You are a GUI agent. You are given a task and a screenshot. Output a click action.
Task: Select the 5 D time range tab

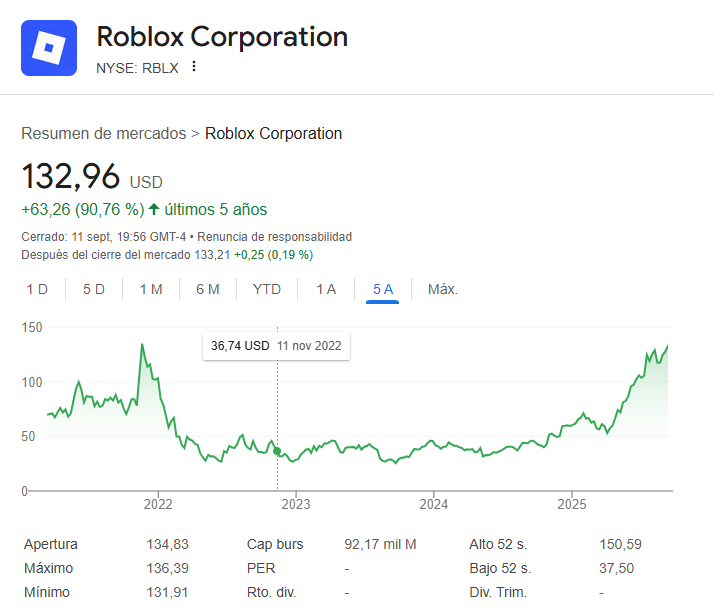pos(94,289)
